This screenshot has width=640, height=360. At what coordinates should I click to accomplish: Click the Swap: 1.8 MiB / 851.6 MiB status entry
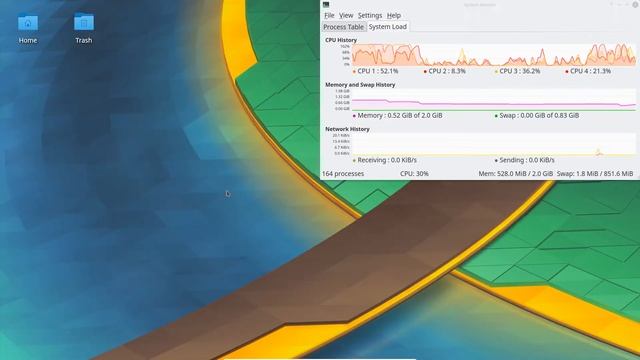(x=595, y=174)
